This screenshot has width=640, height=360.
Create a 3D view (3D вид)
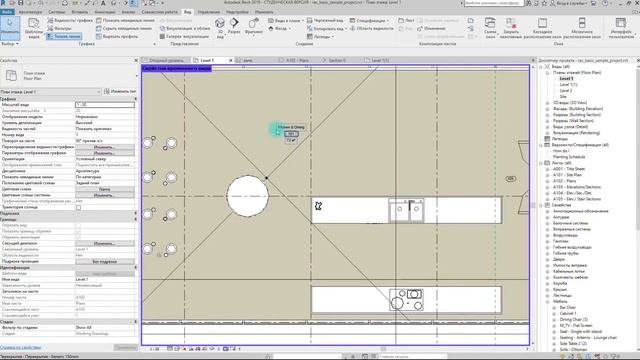(x=220, y=27)
